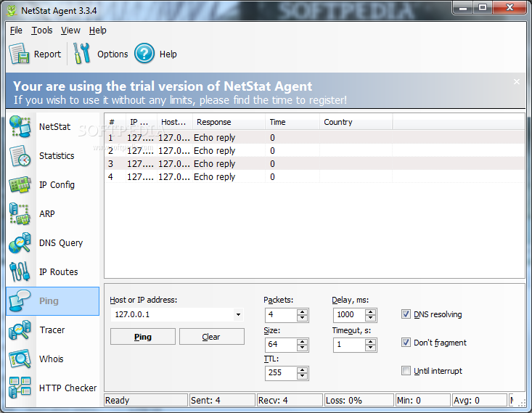Increase the Size value stepper

302,341
